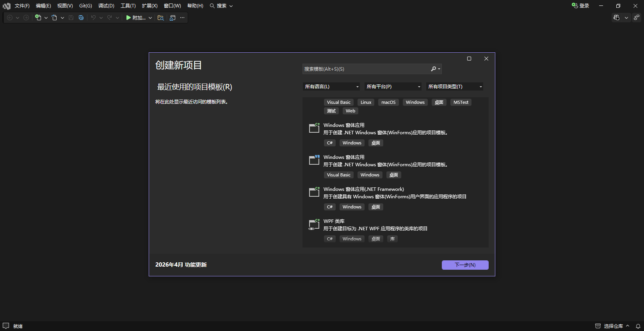This screenshot has width=644, height=331.
Task: Click 选择仓库 in the status bar
Action: click(x=613, y=326)
